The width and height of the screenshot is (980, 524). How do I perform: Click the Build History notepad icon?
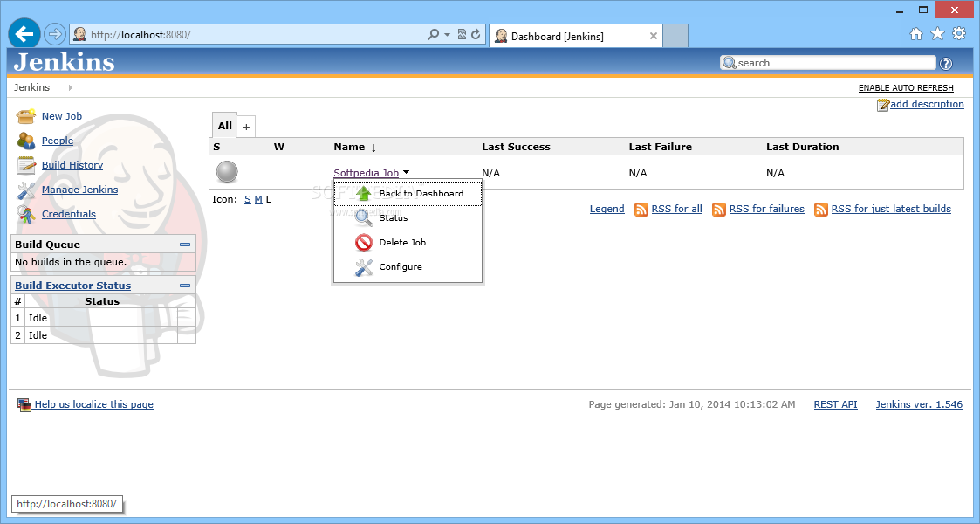coord(25,165)
